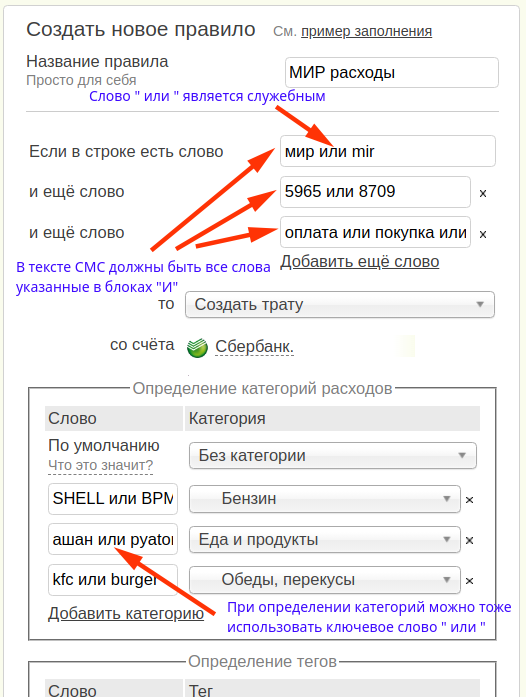Image resolution: width=526 pixels, height=697 pixels.
Task: Remove the '5965 или 8709' word row
Action: 483,193
